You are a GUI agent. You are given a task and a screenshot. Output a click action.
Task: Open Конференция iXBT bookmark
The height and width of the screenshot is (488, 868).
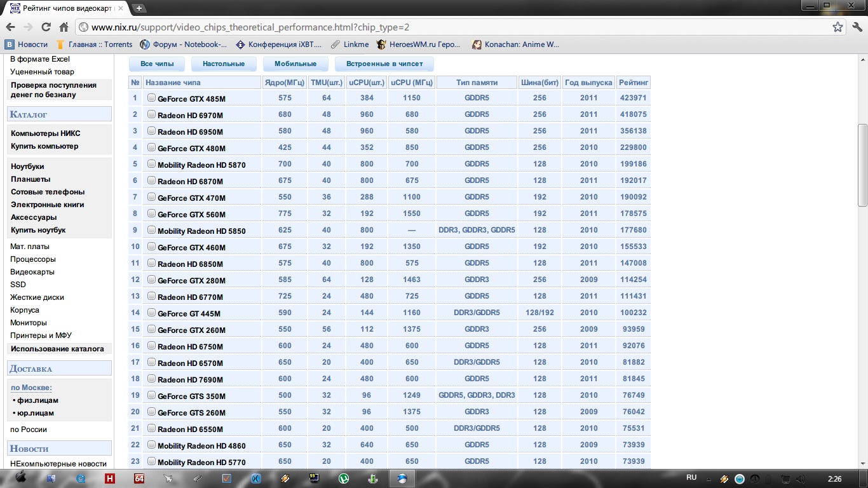click(279, 44)
